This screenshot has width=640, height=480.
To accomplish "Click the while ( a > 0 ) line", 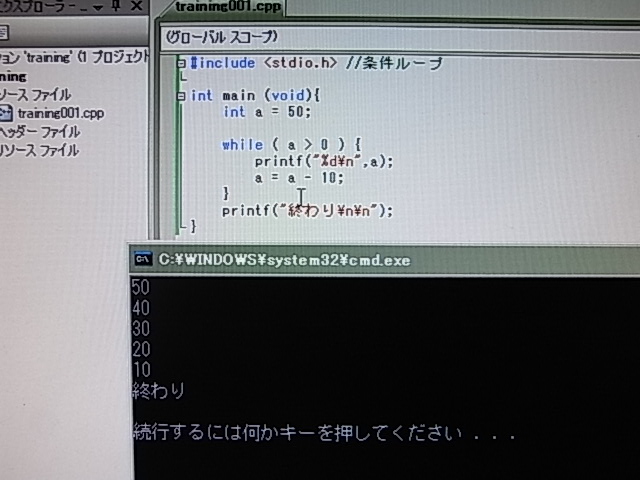I will (291, 144).
